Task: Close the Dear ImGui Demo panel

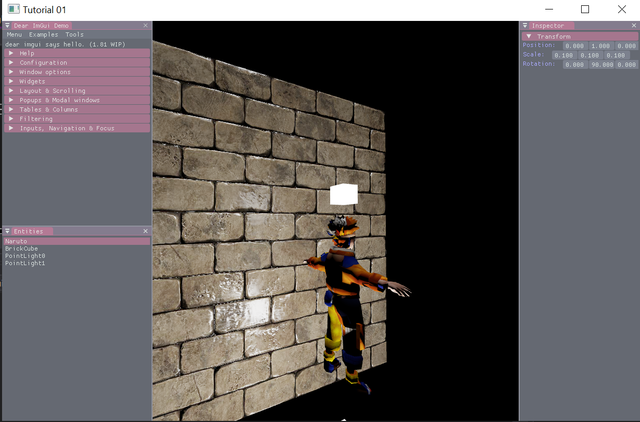Action: click(146, 25)
